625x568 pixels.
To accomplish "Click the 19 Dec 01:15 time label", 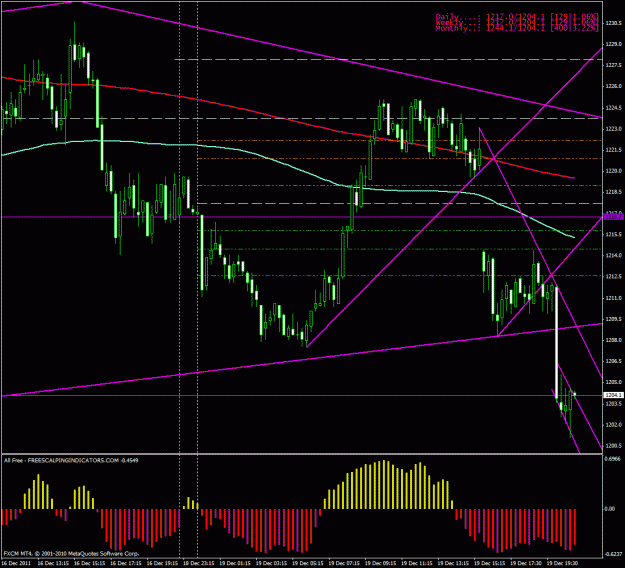I will [235, 563].
